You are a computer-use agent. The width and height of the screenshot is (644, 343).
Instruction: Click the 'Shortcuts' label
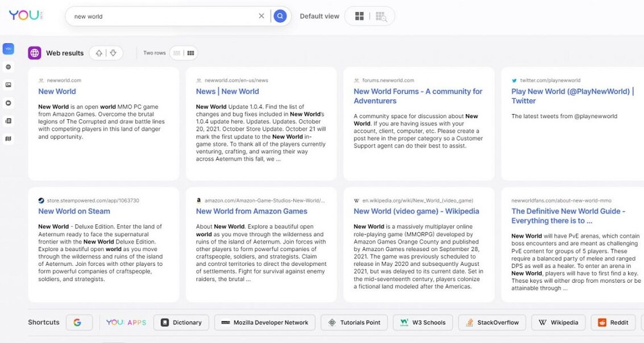(x=44, y=323)
